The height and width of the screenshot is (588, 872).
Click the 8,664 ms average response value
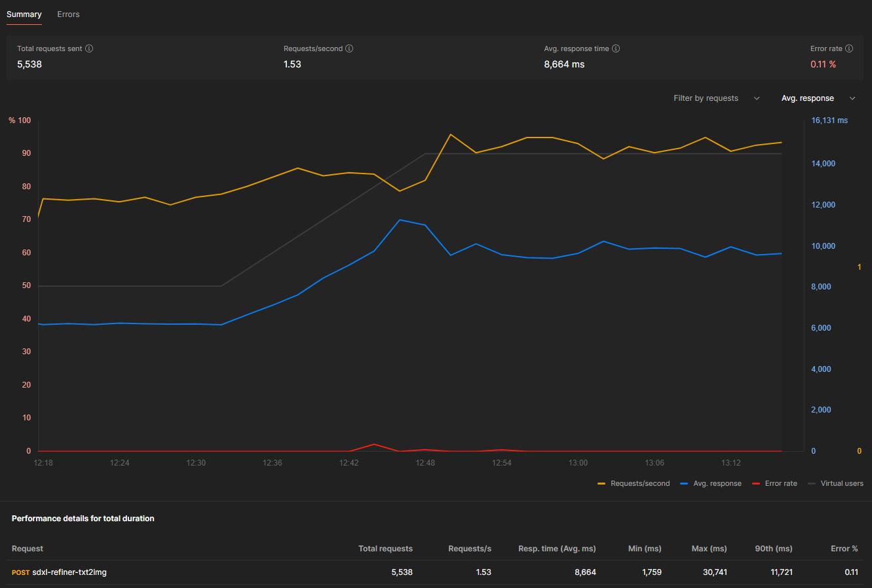point(564,64)
